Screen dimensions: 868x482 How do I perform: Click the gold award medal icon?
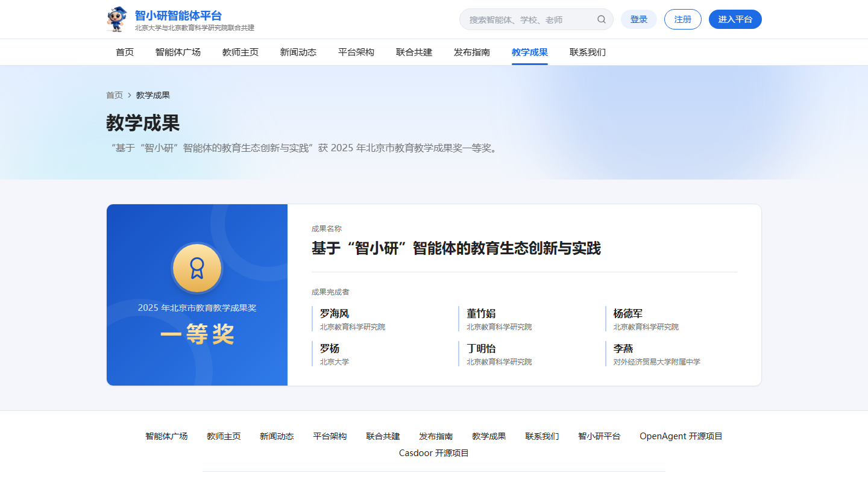(x=197, y=269)
